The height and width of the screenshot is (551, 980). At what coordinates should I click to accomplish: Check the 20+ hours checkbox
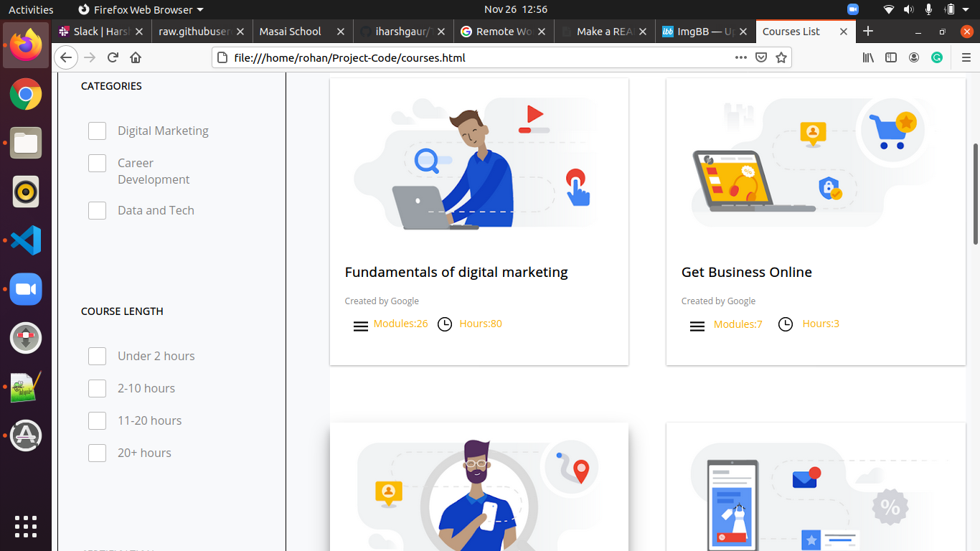pos(97,453)
